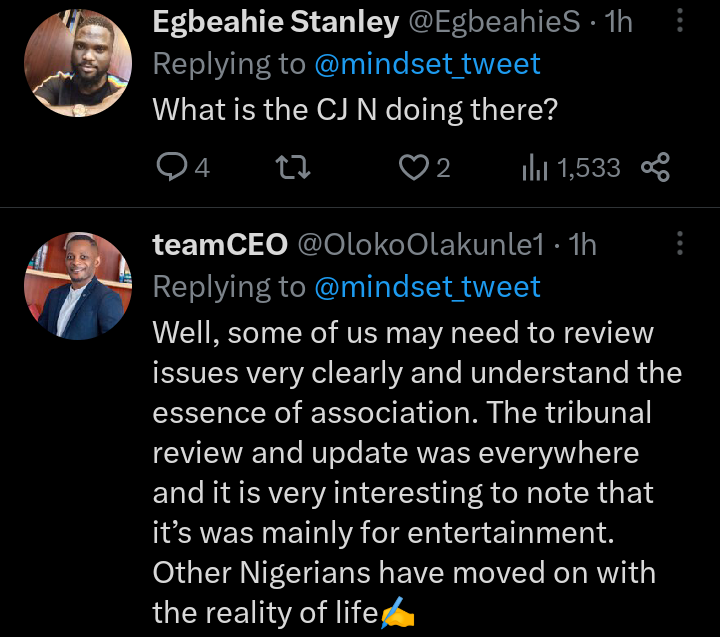This screenshot has height=637, width=720.
Task: Share Egbeahie Stanley's tweet
Action: 654,167
